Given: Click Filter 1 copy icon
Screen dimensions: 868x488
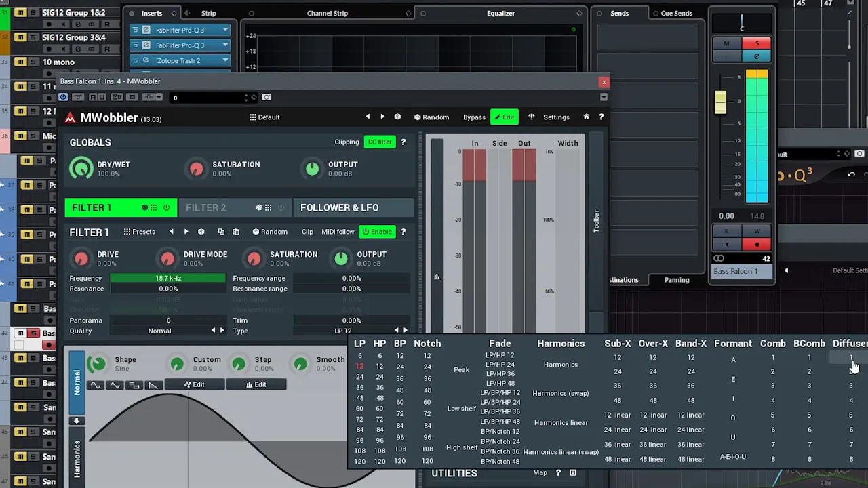Looking at the screenshot, I should [x=221, y=232].
